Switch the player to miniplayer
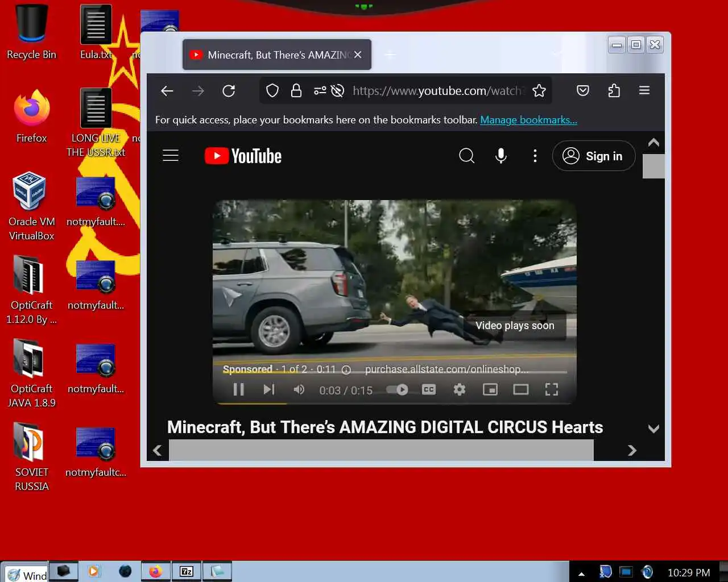The width and height of the screenshot is (728, 582). point(490,389)
